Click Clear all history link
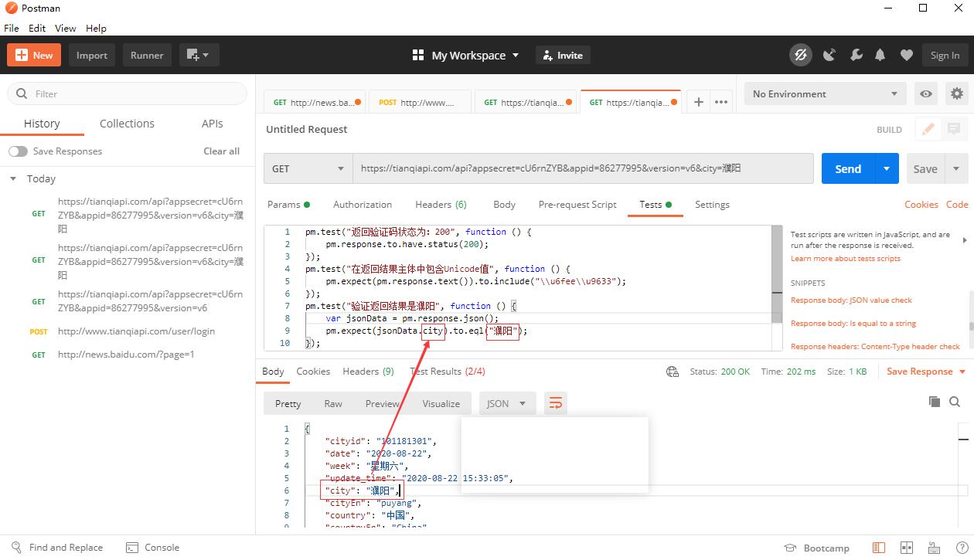 [x=221, y=151]
